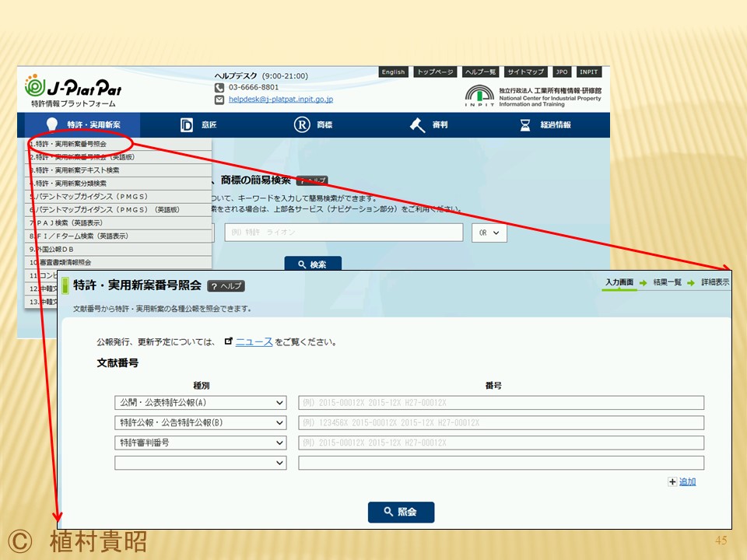747x560 pixels.
Task: Click the gavel trial icon
Action: [417, 125]
